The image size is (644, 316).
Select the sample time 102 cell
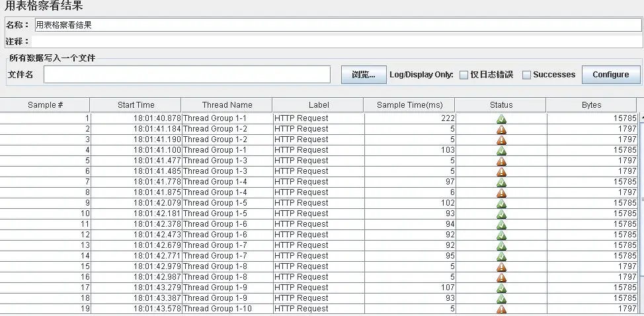[x=410, y=203]
